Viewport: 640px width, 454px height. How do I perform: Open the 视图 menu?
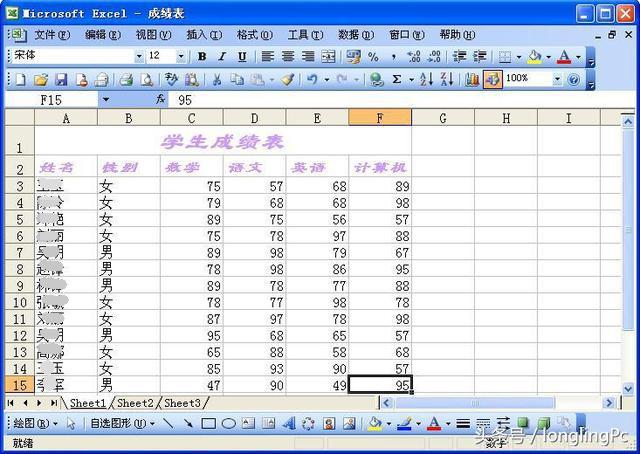(x=153, y=35)
